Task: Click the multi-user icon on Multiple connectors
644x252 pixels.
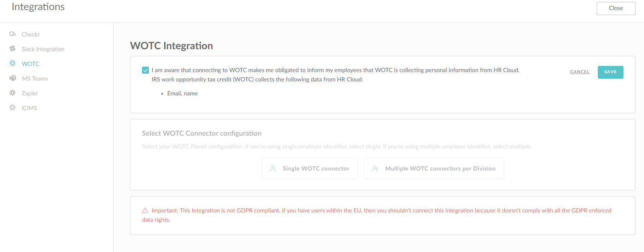Action: (375, 168)
